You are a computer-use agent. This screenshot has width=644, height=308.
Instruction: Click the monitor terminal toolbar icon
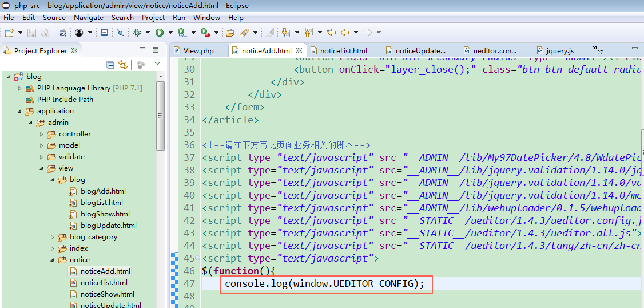104,33
